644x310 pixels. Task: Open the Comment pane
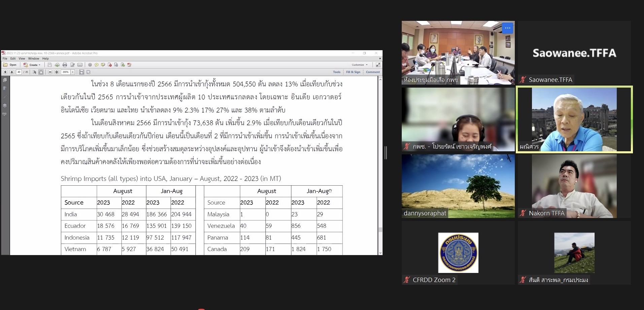tap(373, 72)
